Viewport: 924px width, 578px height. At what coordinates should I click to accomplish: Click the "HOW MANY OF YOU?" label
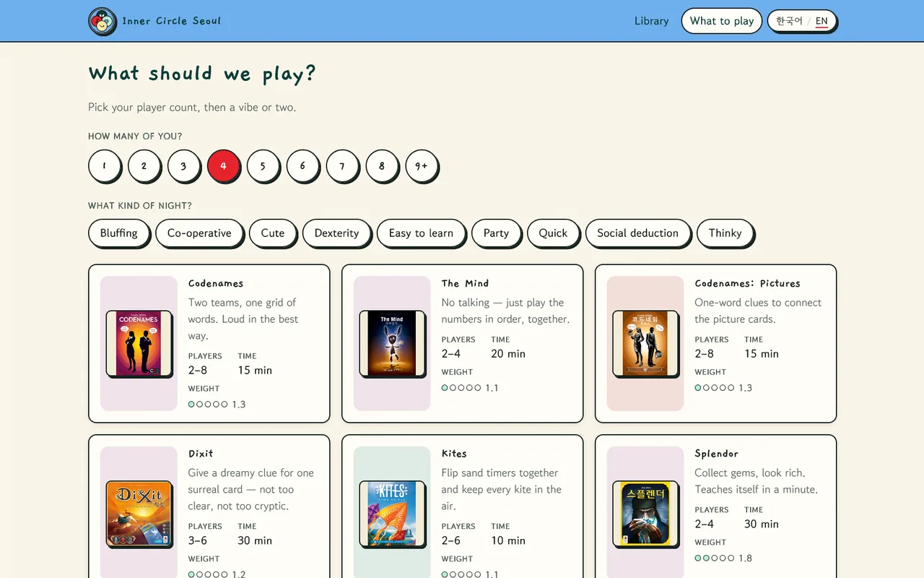[135, 137]
